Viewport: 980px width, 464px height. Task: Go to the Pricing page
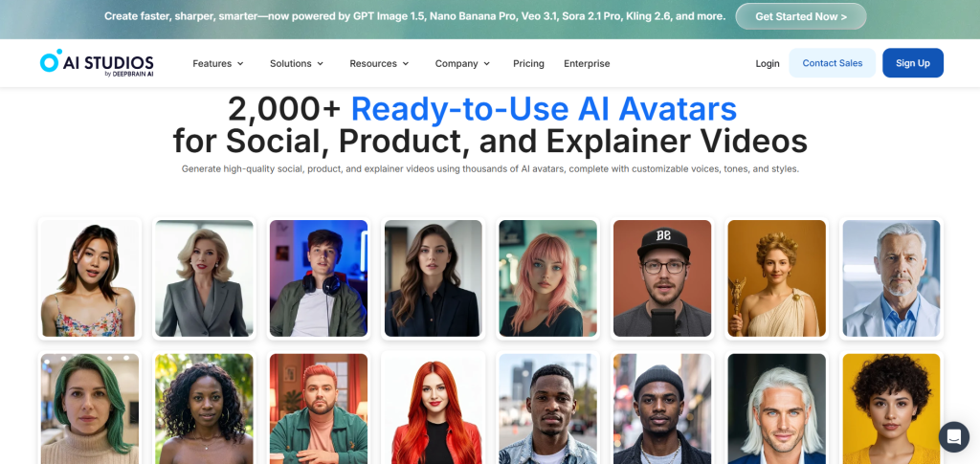pyautogui.click(x=528, y=64)
